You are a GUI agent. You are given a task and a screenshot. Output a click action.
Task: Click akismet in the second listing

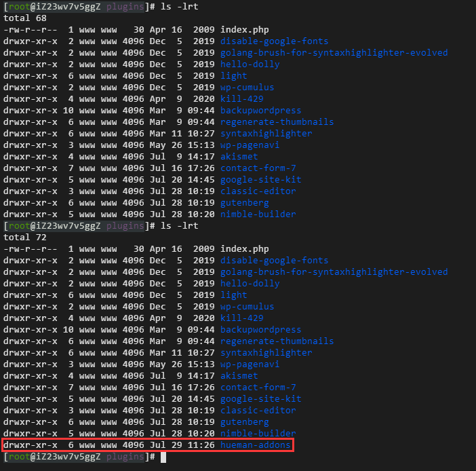pyautogui.click(x=239, y=376)
